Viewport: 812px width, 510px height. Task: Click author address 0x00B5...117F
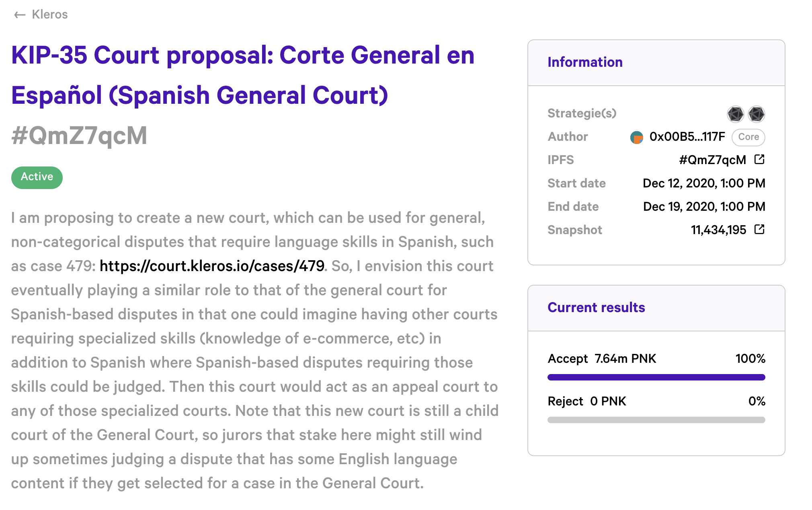[687, 137]
